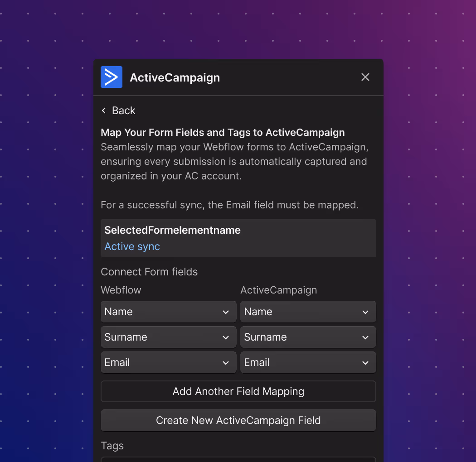The width and height of the screenshot is (476, 462).
Task: Select the SelectedFormelementname heading text
Action: pos(172,230)
